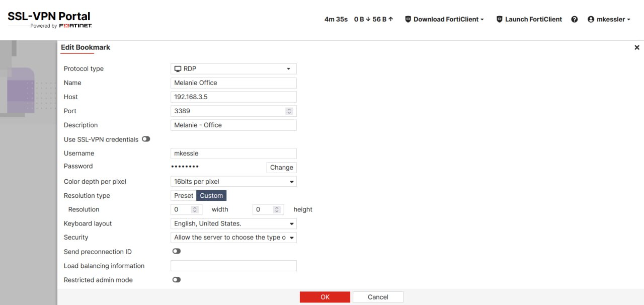This screenshot has width=644, height=305.
Task: Click the Cancel button
Action: (378, 297)
